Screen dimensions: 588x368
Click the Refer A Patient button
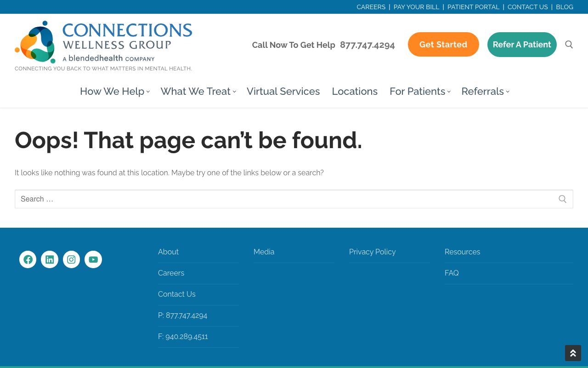pyautogui.click(x=522, y=45)
